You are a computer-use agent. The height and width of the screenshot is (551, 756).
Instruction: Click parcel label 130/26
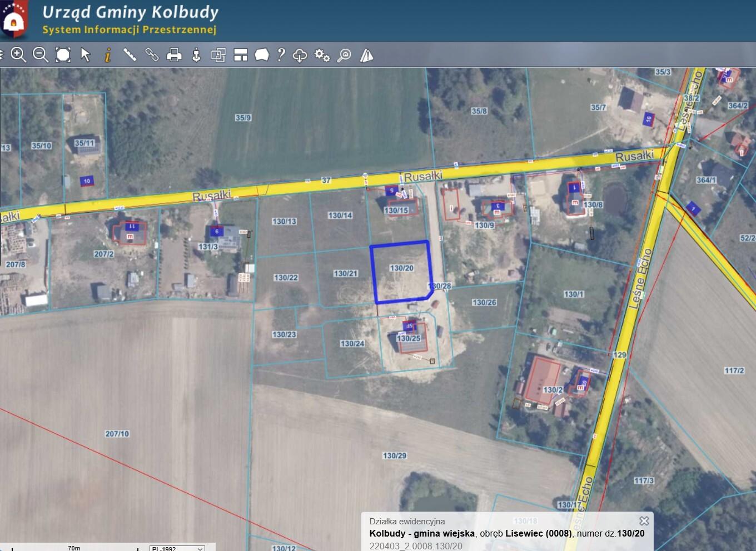[x=484, y=302]
